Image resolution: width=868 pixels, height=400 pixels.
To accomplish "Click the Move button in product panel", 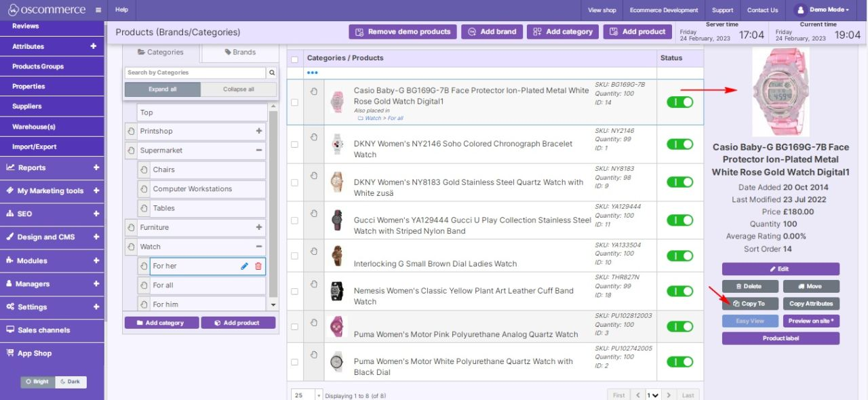I will point(811,286).
